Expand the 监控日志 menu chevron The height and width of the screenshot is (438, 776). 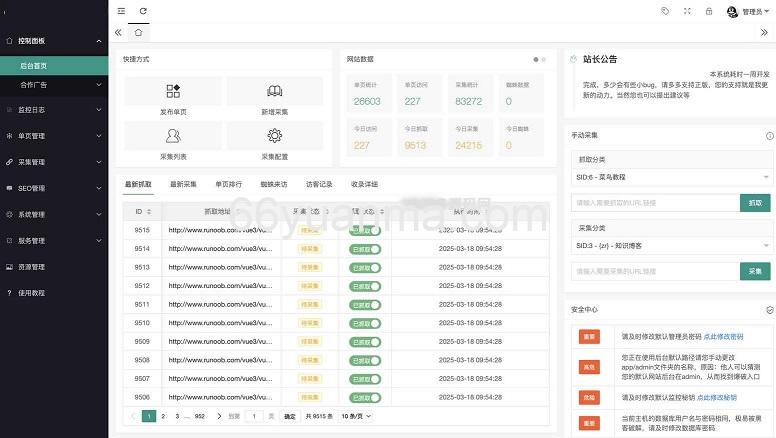(99, 109)
